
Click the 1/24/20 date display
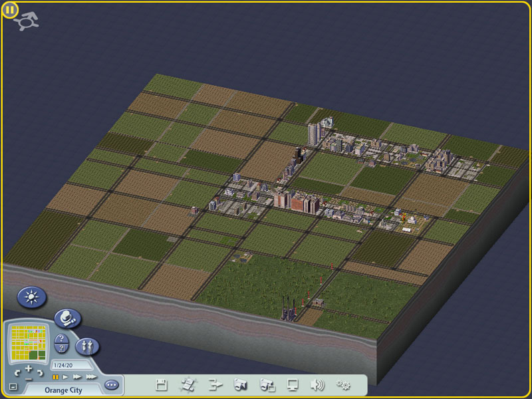(63, 365)
